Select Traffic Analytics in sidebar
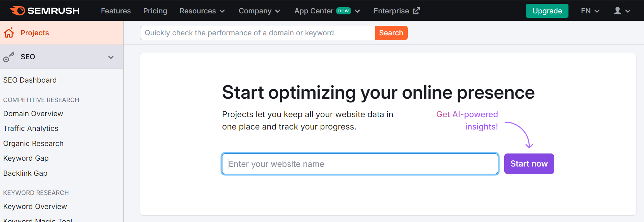Viewport: 644px width, 222px height. 31,128
